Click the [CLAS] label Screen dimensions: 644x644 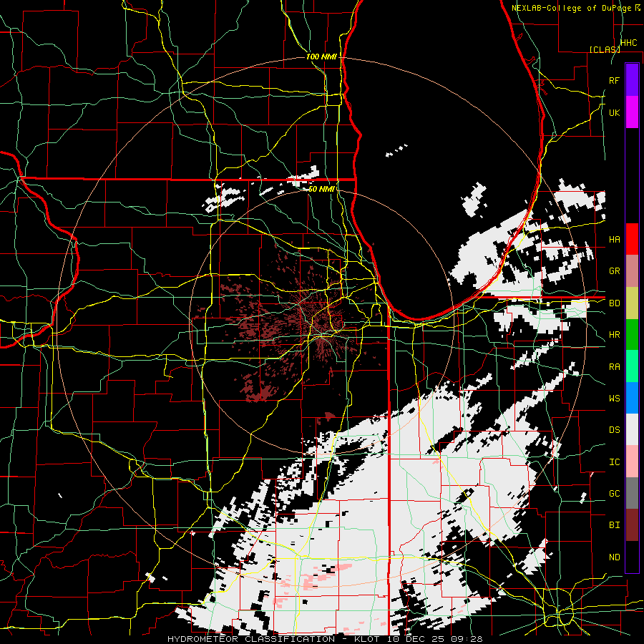pos(605,49)
